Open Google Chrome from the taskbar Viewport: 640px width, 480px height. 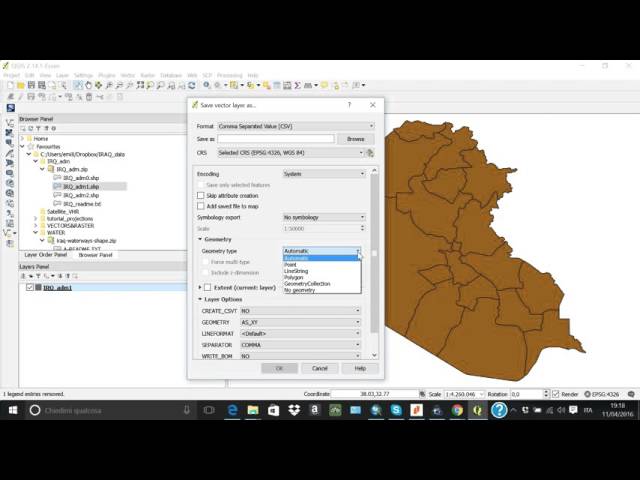(457, 410)
